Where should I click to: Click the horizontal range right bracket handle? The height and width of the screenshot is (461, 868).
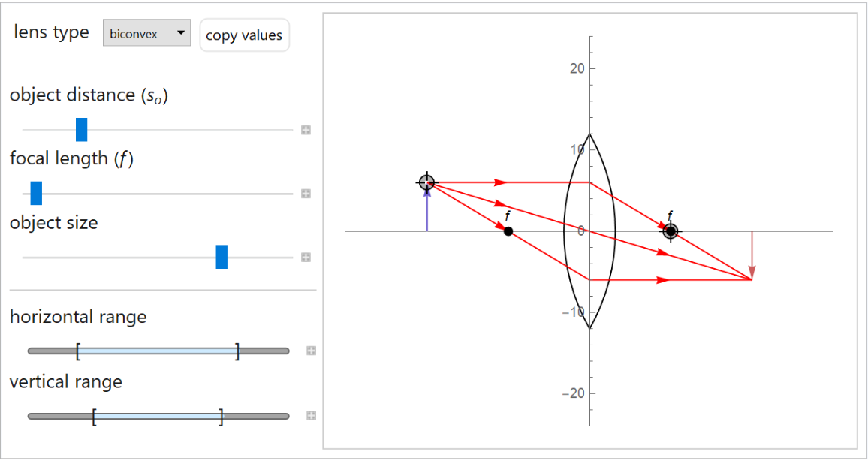click(237, 351)
